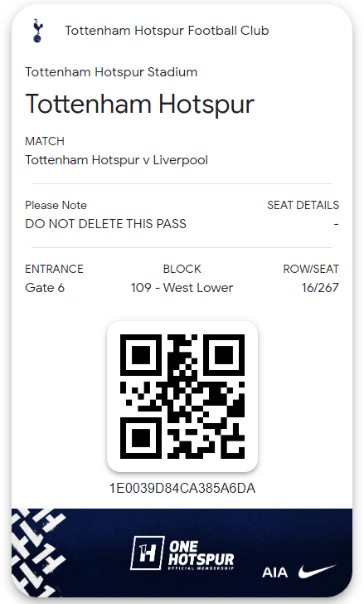Click the Gate 6 entrance value
The width and height of the screenshot is (364, 604).
coord(45,288)
